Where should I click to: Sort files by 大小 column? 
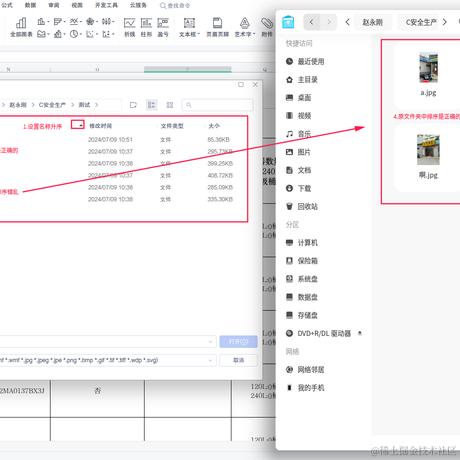pos(214,126)
